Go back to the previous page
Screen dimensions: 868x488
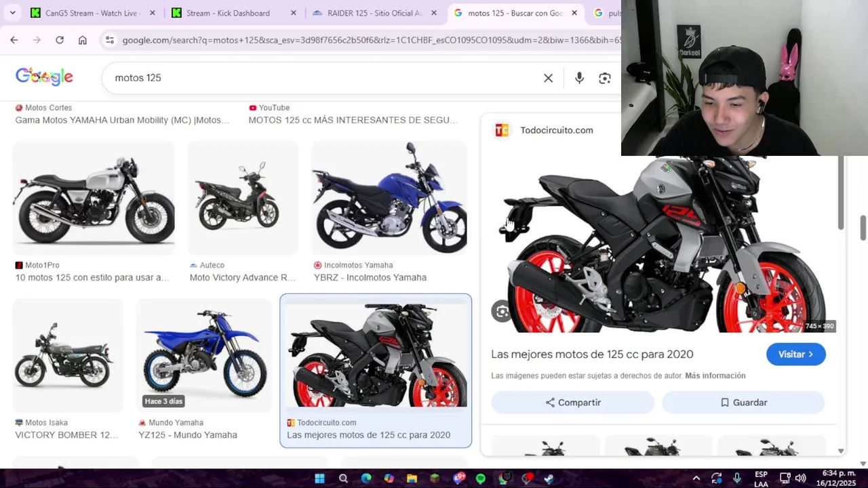coord(14,40)
